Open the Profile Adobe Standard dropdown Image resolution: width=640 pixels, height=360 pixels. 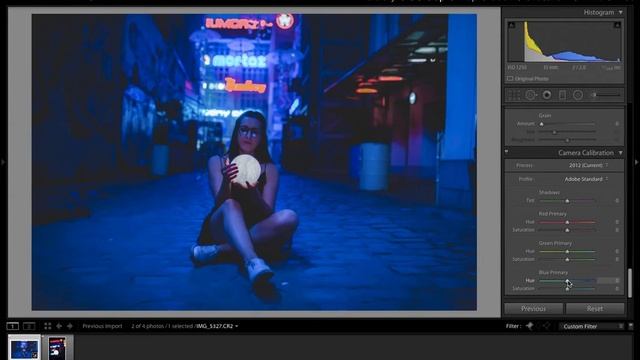[586, 179]
